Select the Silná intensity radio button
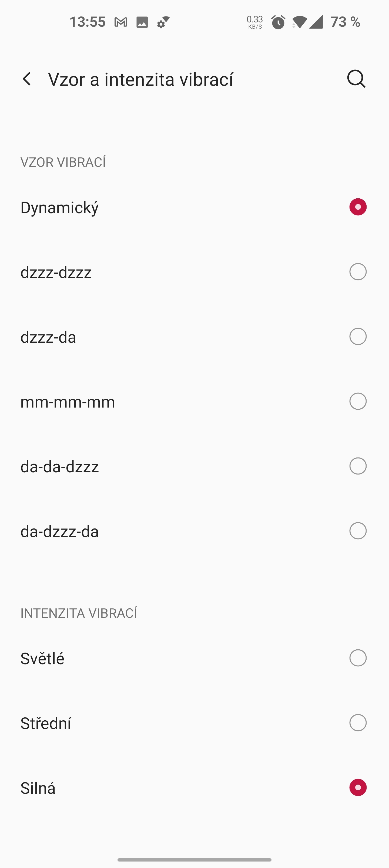This screenshot has width=389, height=868. point(358,788)
